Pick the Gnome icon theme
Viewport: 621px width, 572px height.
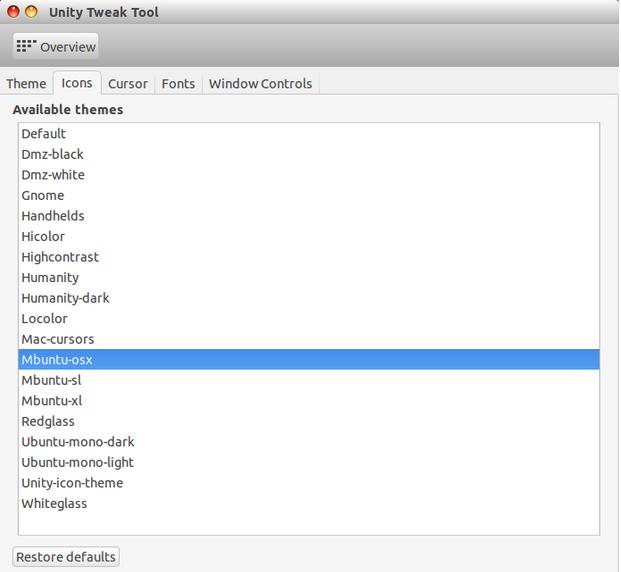pyautogui.click(x=43, y=195)
